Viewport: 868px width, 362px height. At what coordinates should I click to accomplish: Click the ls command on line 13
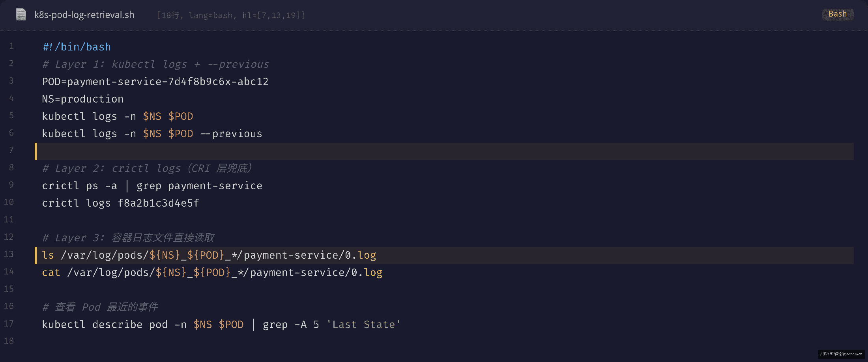coord(48,255)
